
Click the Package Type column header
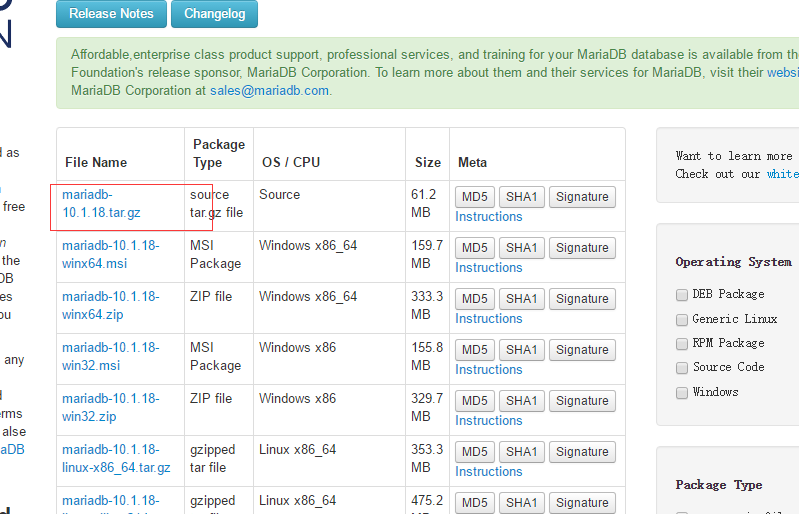point(219,153)
